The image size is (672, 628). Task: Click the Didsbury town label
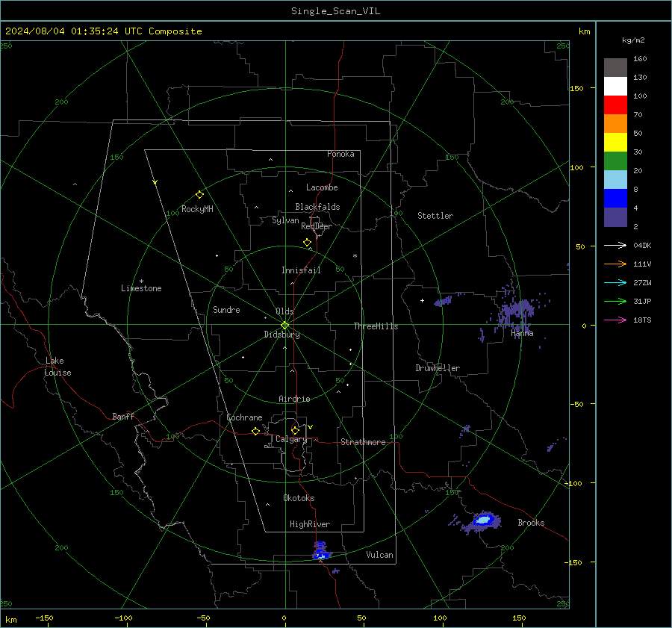[281, 335]
